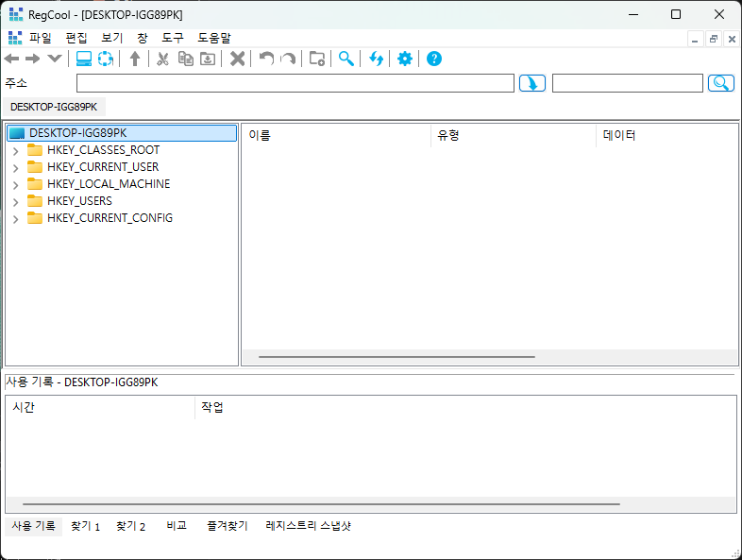742x560 pixels.
Task: Switch to the 레지스트리 스냅샷 tab
Action: (x=309, y=526)
